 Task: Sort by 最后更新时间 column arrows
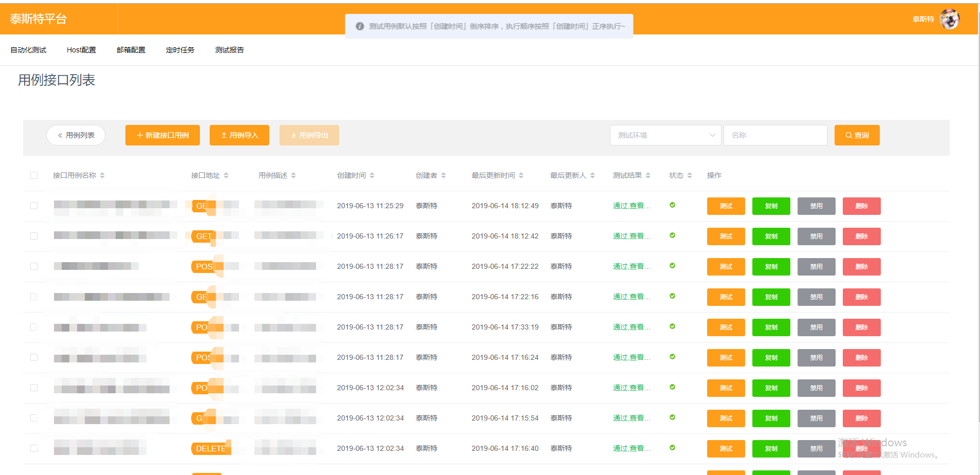(x=521, y=175)
